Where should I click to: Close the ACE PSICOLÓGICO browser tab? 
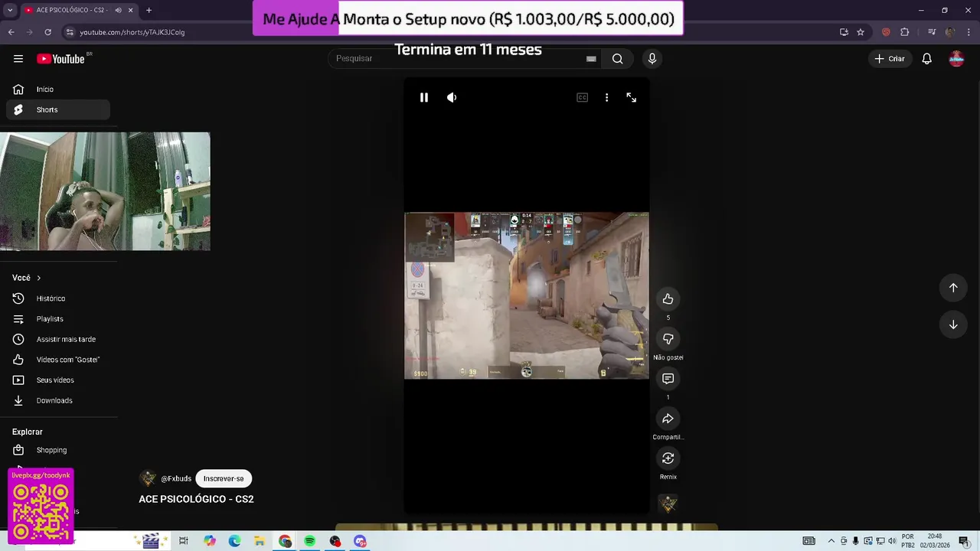tap(130, 10)
